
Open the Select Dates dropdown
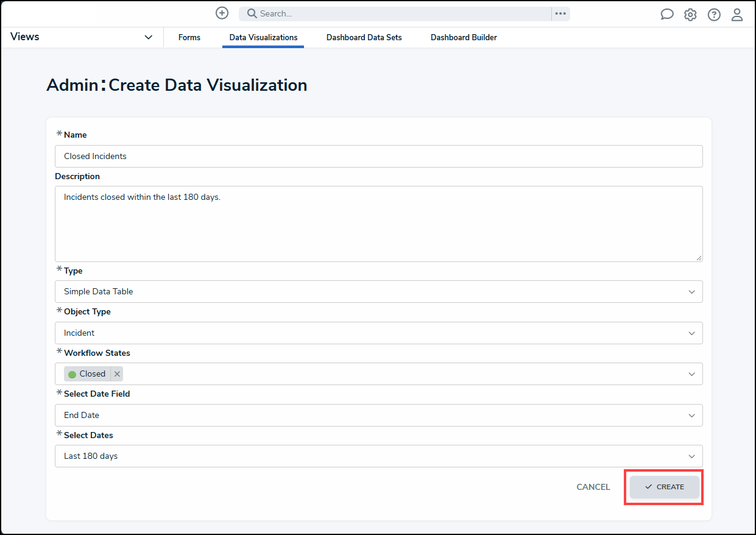(379, 456)
